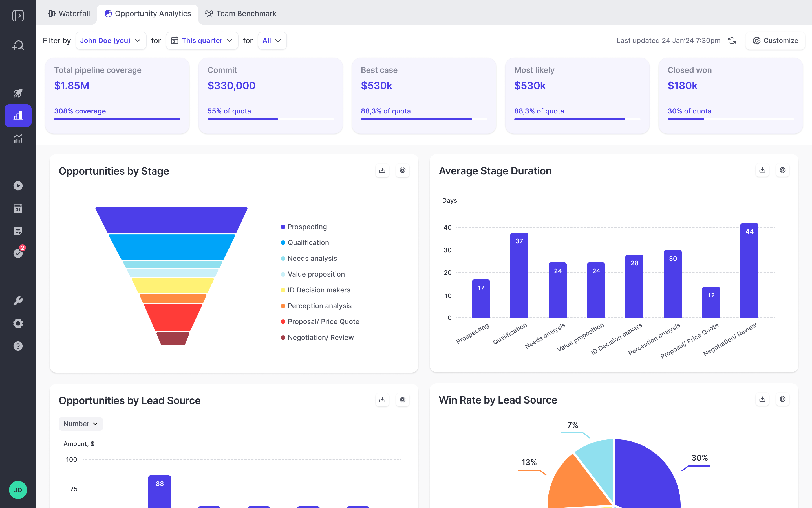This screenshot has height=508, width=812.
Task: Switch to the Waterfall tab
Action: (x=69, y=14)
